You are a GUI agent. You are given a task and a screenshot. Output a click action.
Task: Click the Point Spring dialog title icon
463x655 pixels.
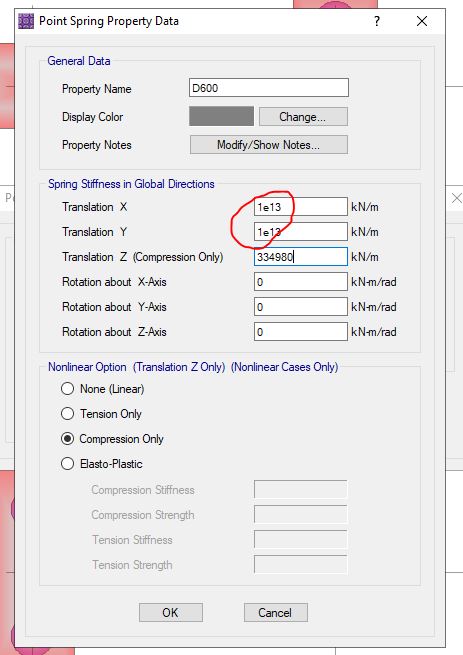26,21
